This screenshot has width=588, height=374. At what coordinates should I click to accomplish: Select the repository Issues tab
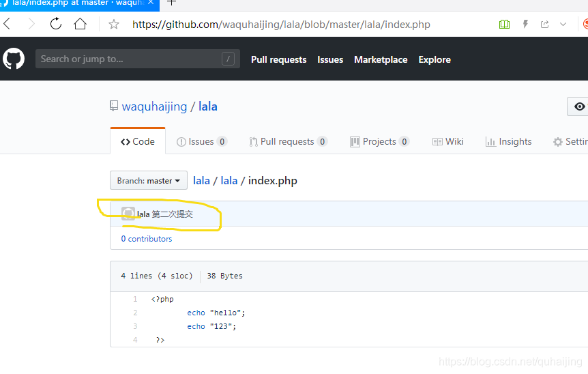click(x=202, y=141)
